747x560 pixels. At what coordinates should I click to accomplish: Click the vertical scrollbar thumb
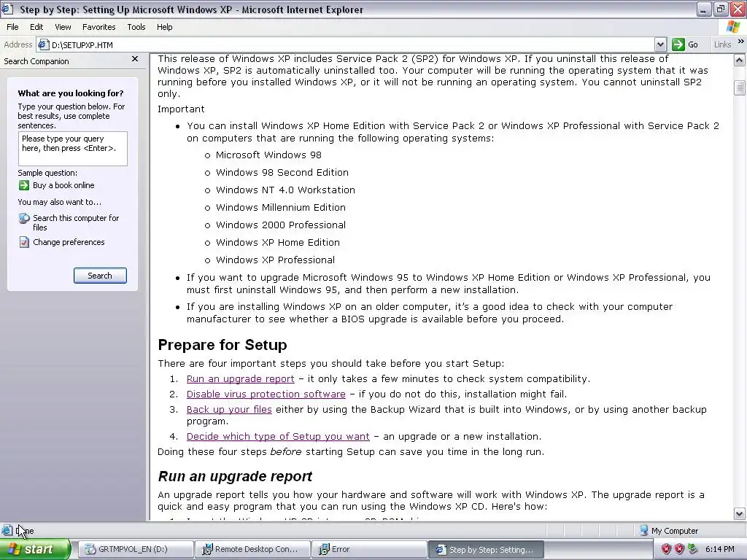[x=740, y=88]
